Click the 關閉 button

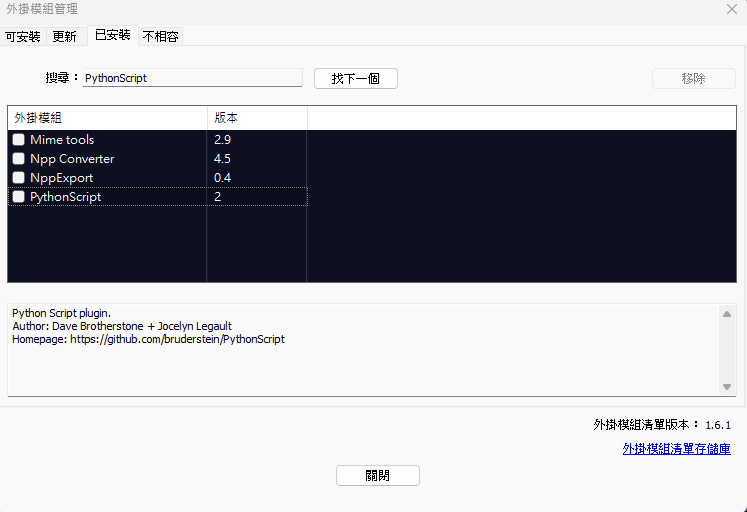click(377, 476)
